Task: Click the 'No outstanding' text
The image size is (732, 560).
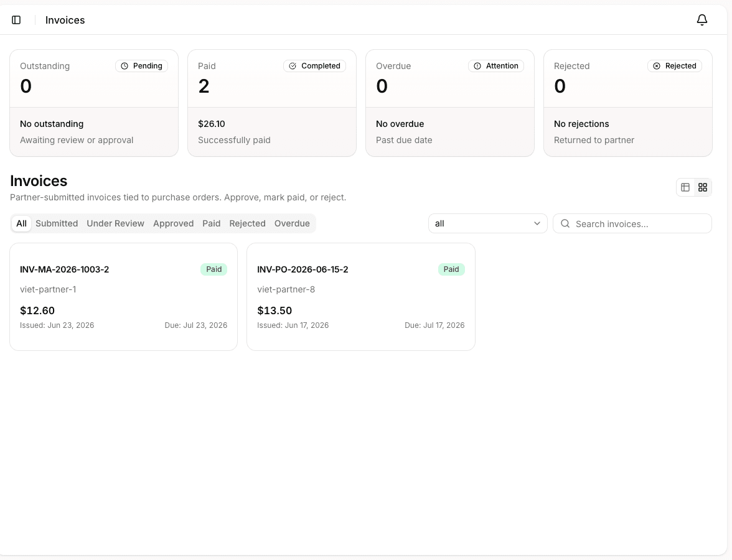Action: pyautogui.click(x=52, y=124)
